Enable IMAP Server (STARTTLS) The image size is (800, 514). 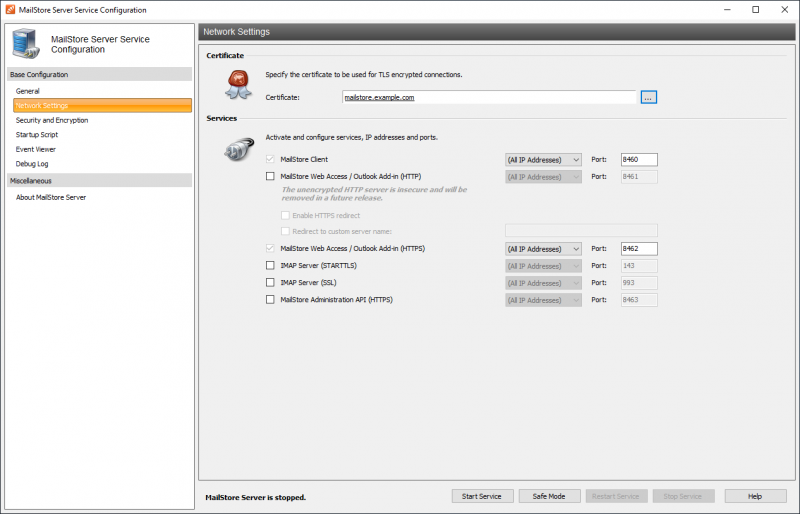point(270,265)
